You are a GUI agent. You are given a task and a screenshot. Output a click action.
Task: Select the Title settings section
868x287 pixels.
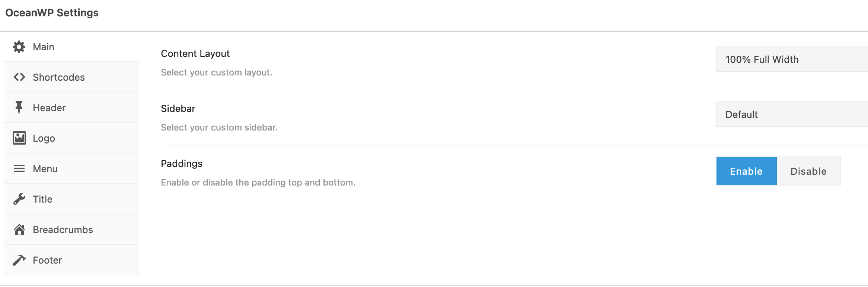[42, 199]
